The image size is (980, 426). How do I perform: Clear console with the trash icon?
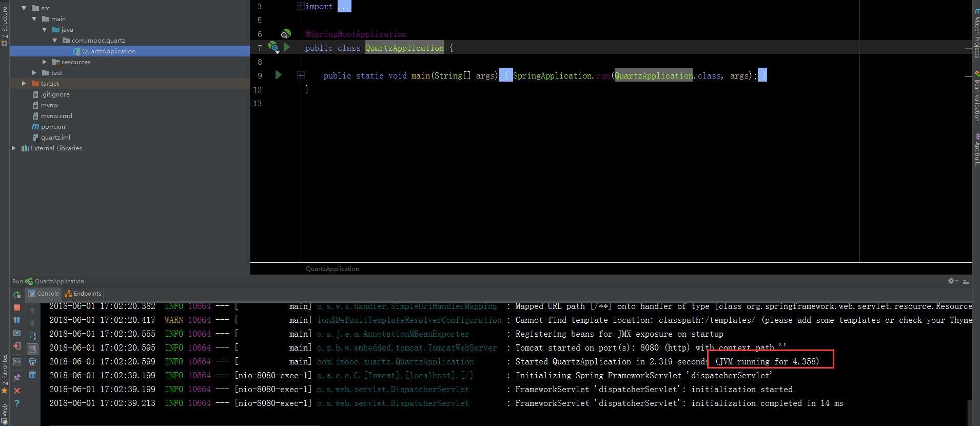[x=32, y=375]
